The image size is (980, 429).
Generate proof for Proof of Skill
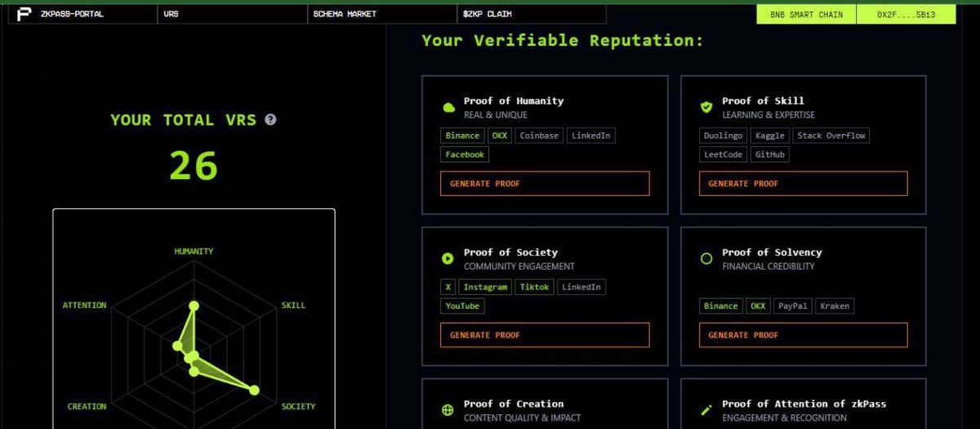[x=803, y=184]
